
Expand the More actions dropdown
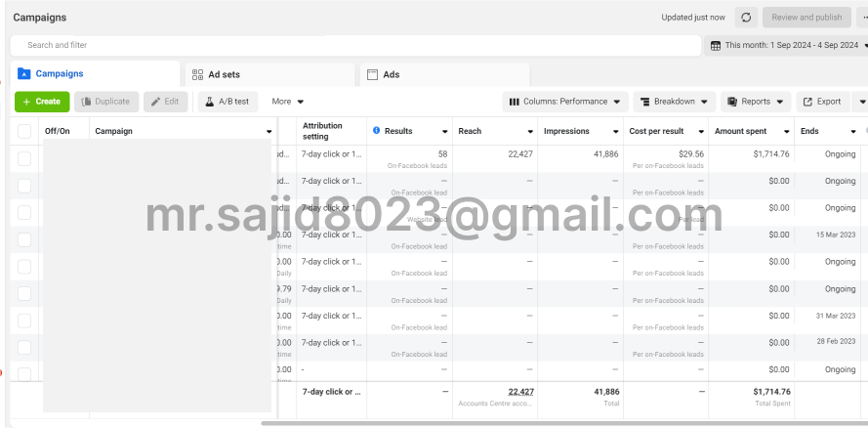click(x=287, y=102)
